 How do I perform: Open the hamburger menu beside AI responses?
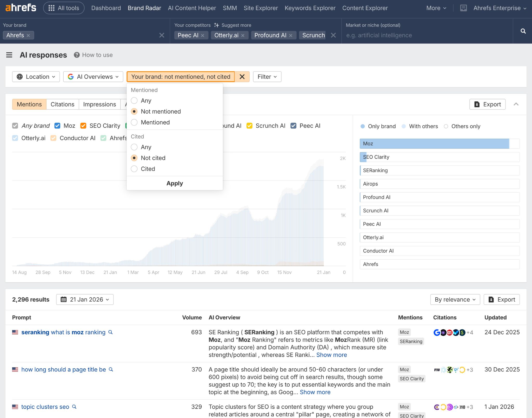pyautogui.click(x=9, y=55)
